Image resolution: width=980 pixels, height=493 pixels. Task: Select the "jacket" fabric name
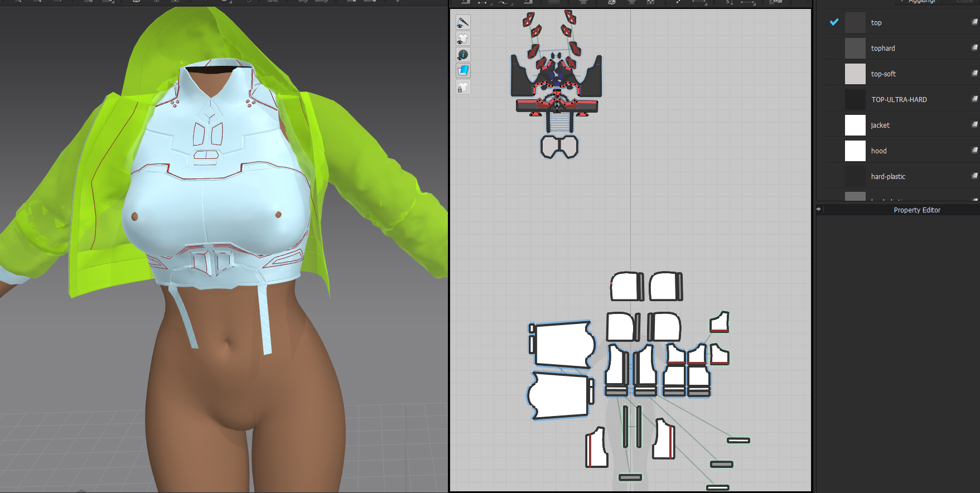880,125
